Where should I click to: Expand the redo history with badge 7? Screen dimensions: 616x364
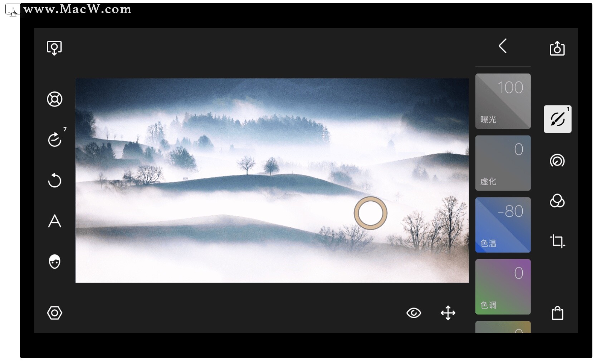pos(54,139)
